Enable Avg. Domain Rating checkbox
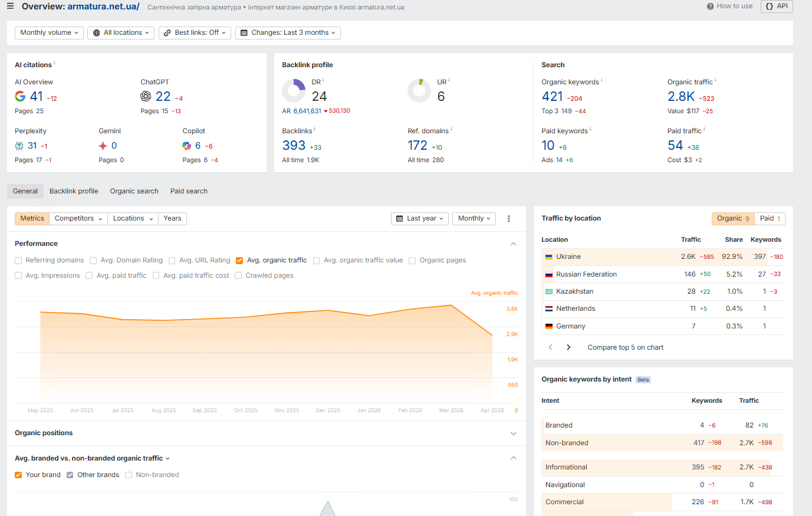This screenshot has height=516, width=812. (x=93, y=261)
